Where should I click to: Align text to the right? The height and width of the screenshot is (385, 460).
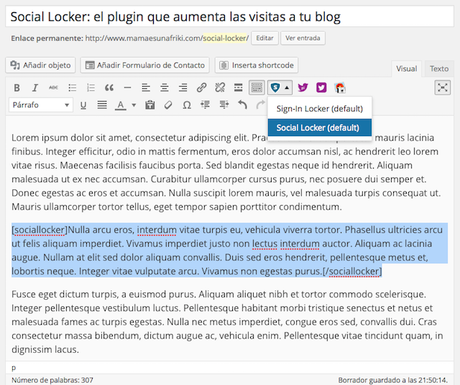183,88
